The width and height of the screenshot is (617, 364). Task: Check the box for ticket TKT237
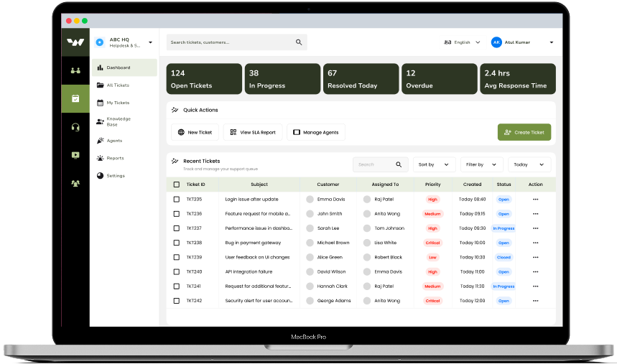coord(176,228)
